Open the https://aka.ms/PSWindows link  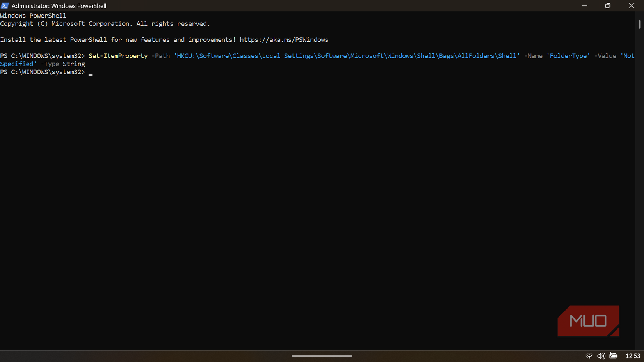point(284,39)
